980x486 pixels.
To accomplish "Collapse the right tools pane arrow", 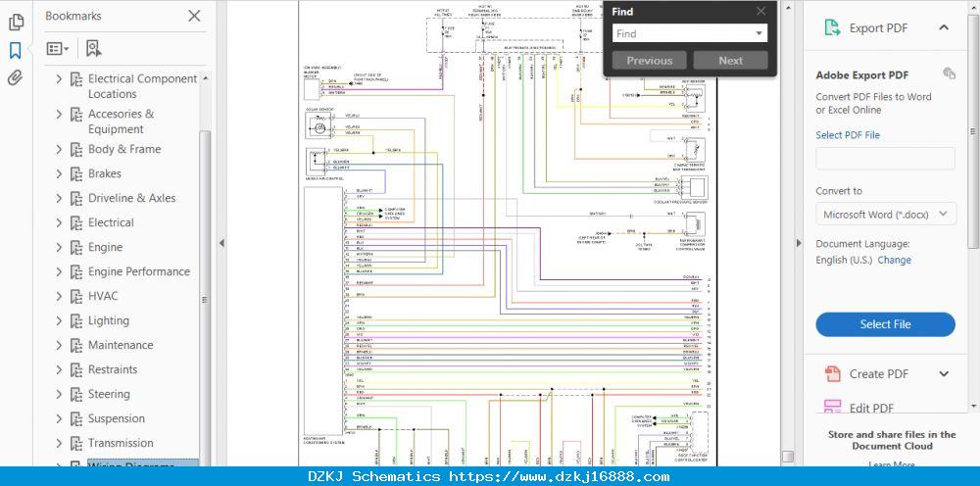I will (x=798, y=243).
